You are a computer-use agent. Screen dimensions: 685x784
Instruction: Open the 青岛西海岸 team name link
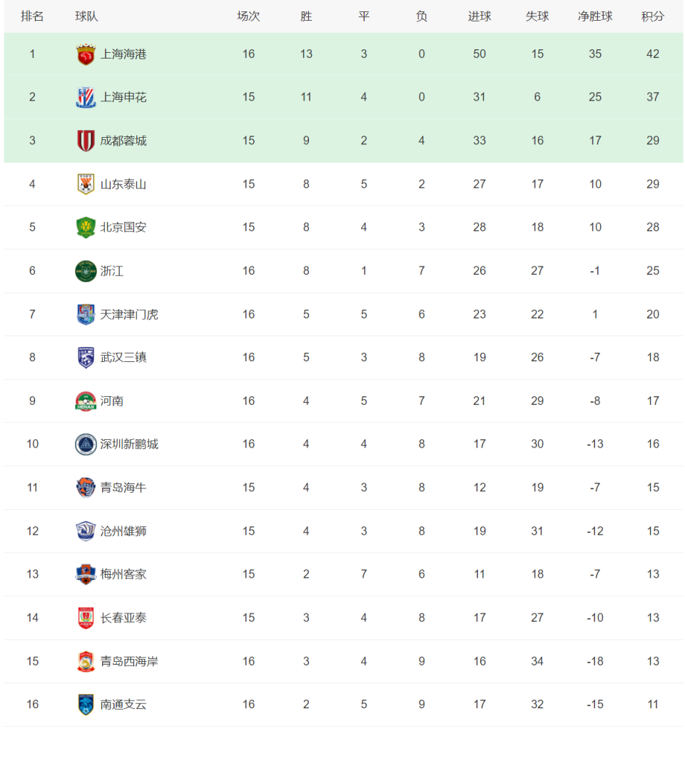pyautogui.click(x=129, y=661)
